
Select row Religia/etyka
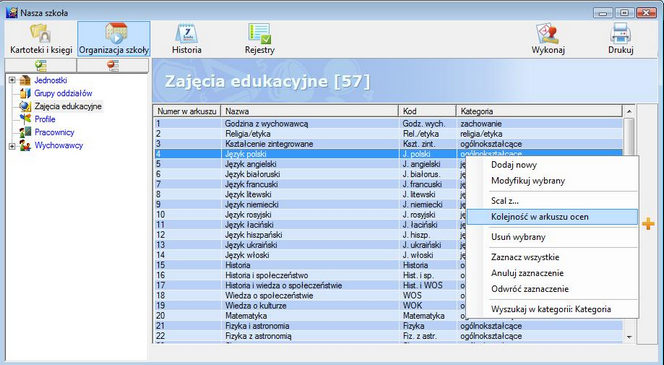(x=388, y=134)
